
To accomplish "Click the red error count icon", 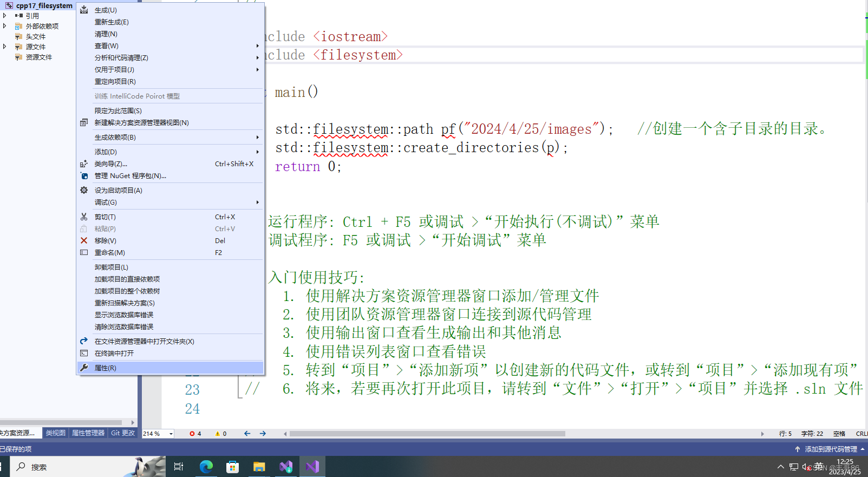I will 192,434.
